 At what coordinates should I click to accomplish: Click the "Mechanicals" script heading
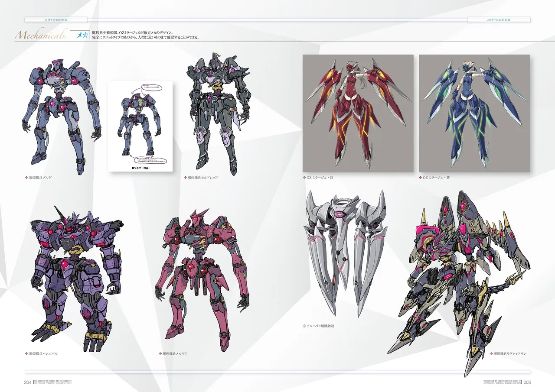click(40, 35)
